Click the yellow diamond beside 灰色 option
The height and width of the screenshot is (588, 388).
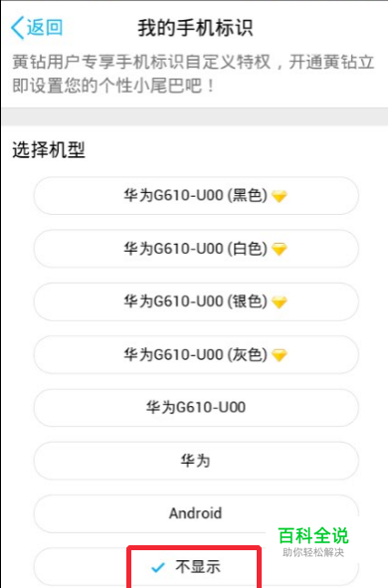tap(280, 355)
